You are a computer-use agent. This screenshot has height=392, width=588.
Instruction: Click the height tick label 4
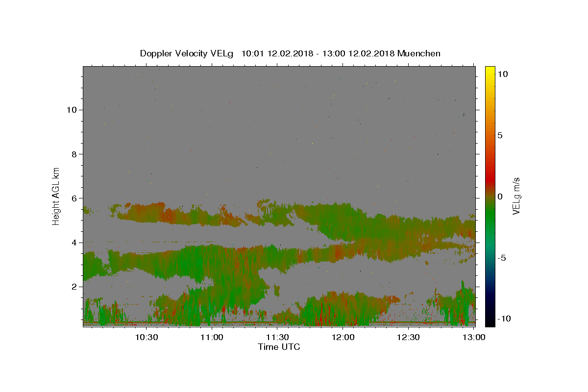(x=73, y=243)
